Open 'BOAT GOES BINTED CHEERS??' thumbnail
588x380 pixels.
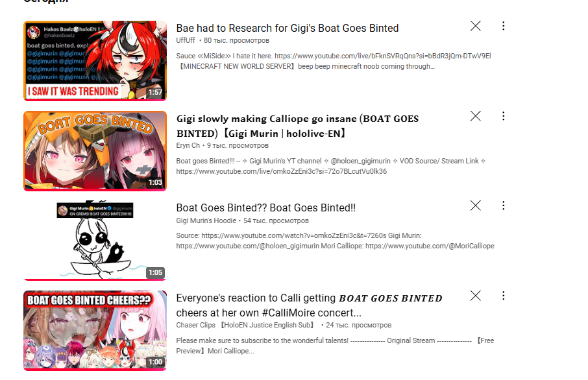pyautogui.click(x=95, y=331)
